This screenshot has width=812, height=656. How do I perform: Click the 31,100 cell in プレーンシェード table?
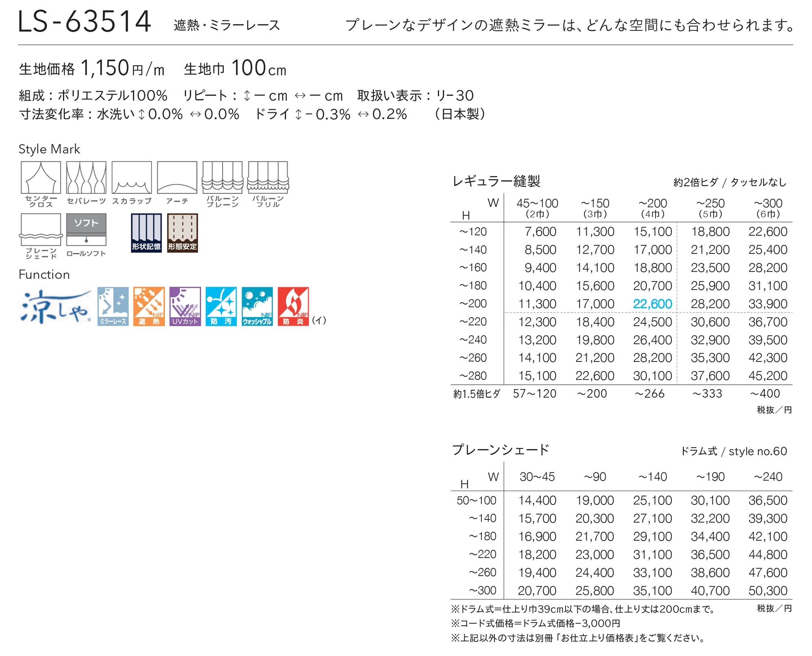(653, 554)
